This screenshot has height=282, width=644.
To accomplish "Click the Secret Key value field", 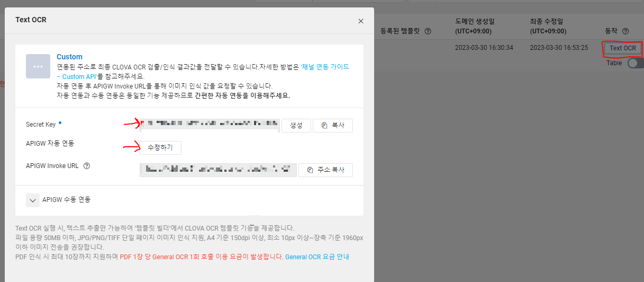I will coord(209,125).
